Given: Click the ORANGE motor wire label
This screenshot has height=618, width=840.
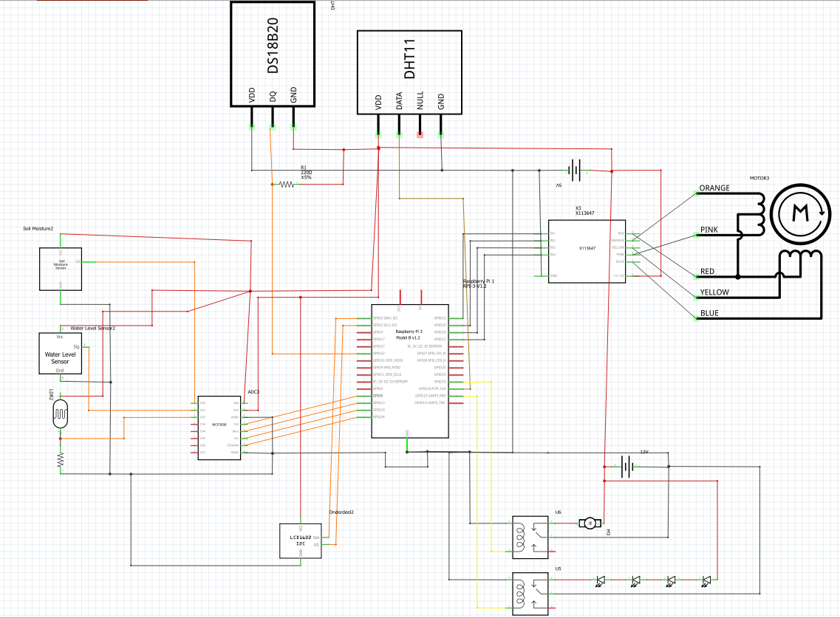Looking at the screenshot, I should click(714, 188).
